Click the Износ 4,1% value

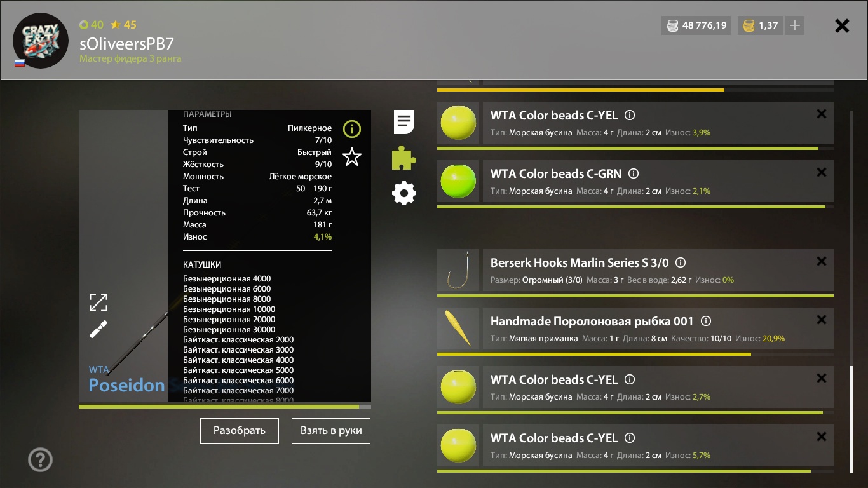point(323,236)
